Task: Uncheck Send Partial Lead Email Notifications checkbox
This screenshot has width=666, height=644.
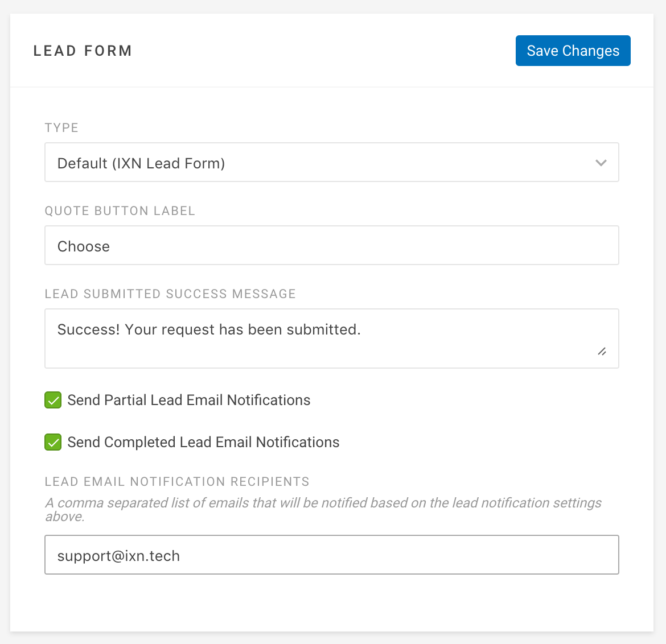Action: pos(53,400)
